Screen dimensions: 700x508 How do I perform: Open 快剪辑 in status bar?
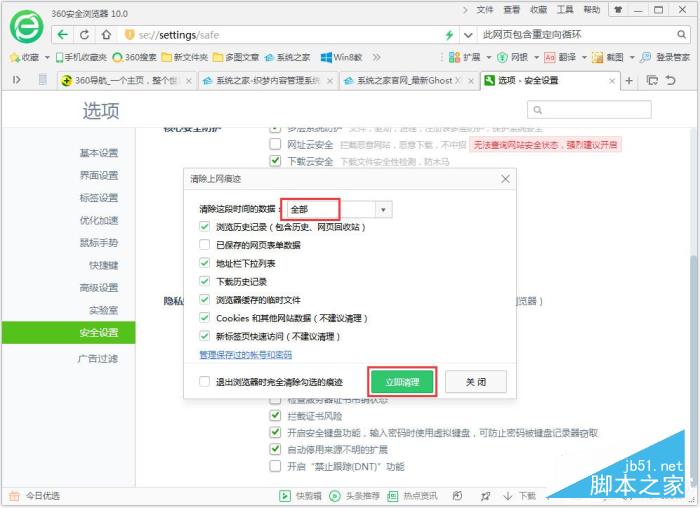[300, 496]
